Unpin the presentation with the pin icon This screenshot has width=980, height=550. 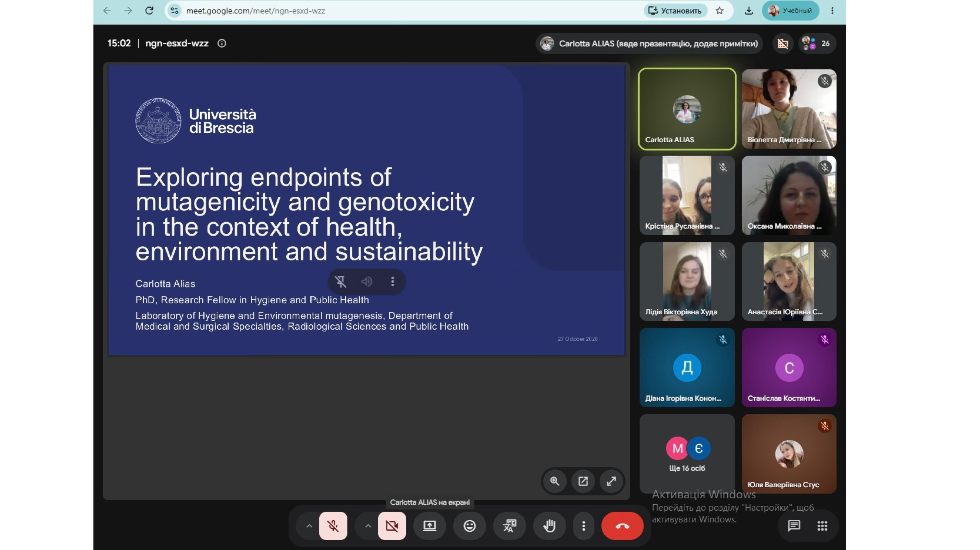pos(340,281)
